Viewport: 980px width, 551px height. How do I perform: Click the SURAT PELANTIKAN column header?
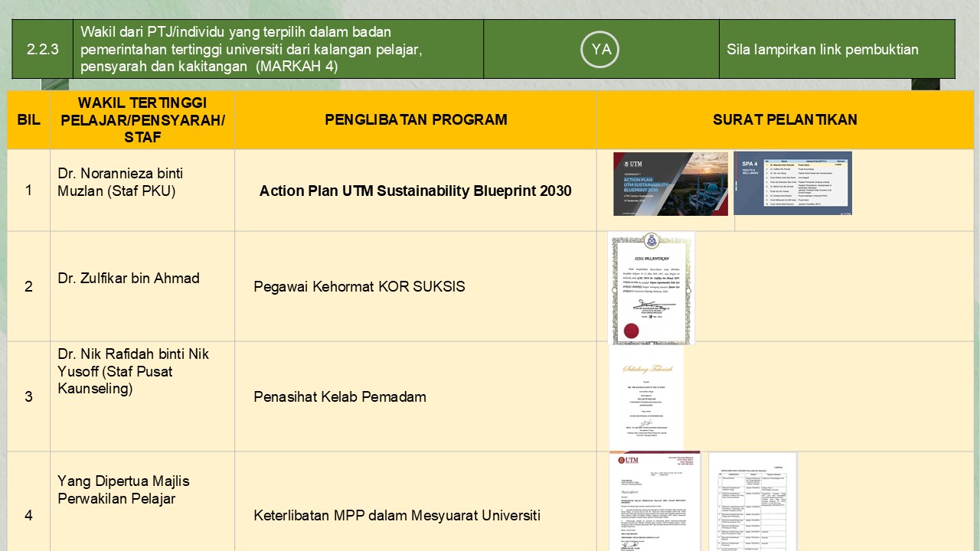(x=785, y=119)
